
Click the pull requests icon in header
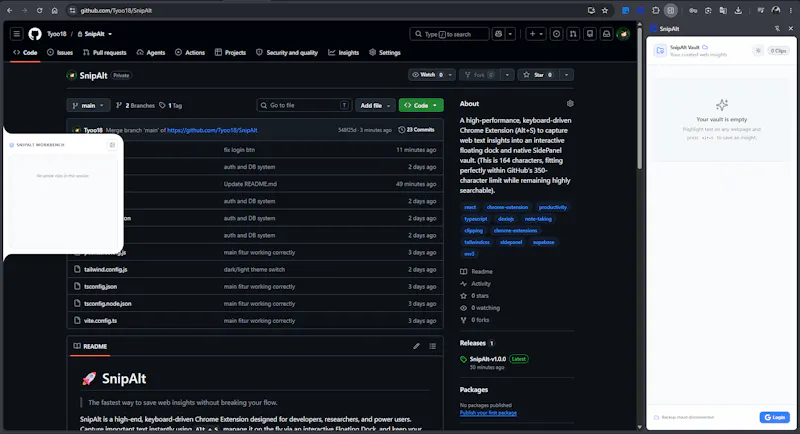click(x=573, y=34)
